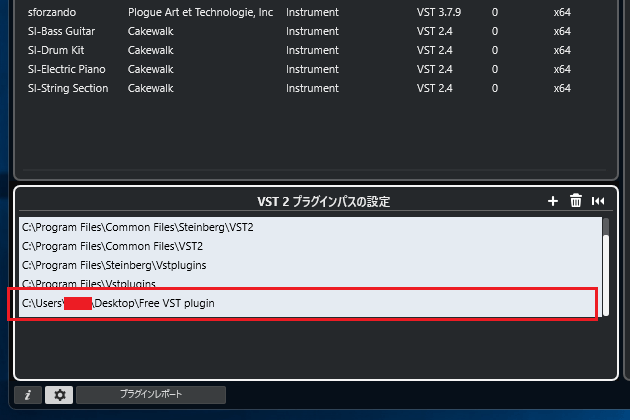Image resolution: width=630 pixels, height=420 pixels.
Task: Click the plugin information 'i' icon
Action: 28,395
